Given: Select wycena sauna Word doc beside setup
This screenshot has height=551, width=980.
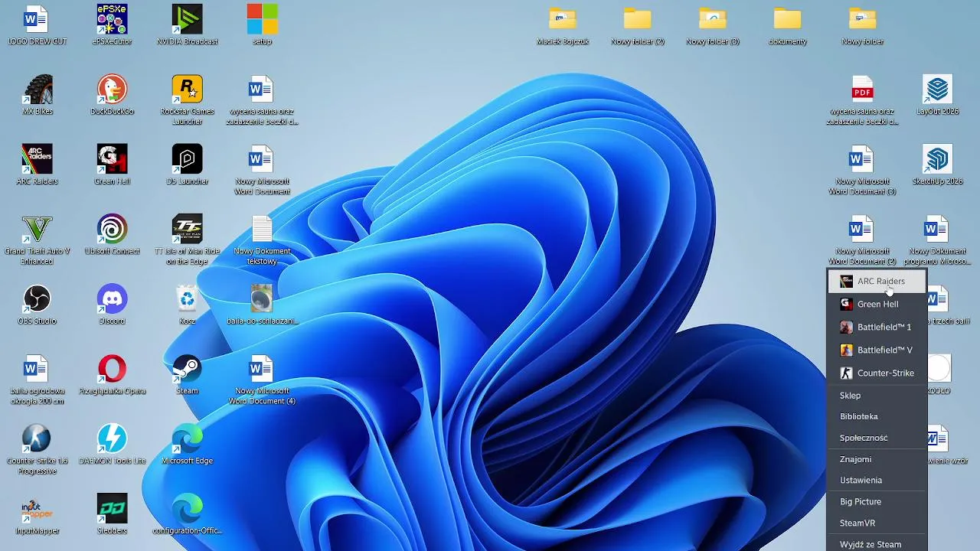Looking at the screenshot, I should tap(262, 100).
